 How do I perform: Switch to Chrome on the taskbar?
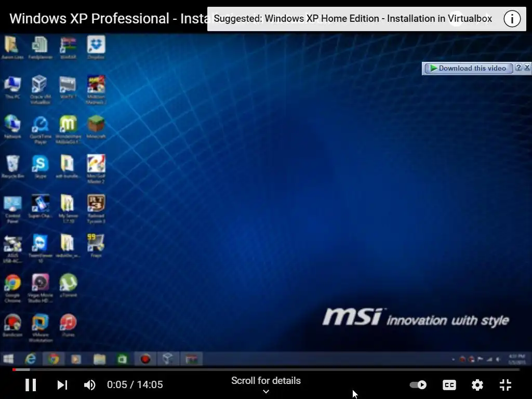pyautogui.click(x=54, y=359)
